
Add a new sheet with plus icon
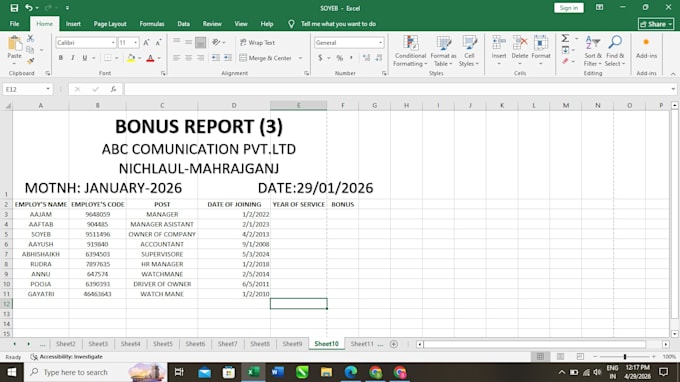click(x=394, y=344)
